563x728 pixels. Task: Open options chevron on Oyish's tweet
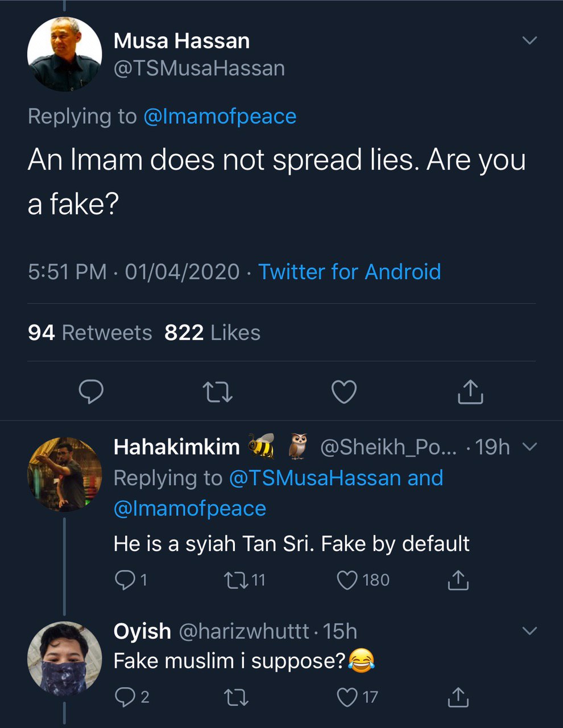pos(529,631)
